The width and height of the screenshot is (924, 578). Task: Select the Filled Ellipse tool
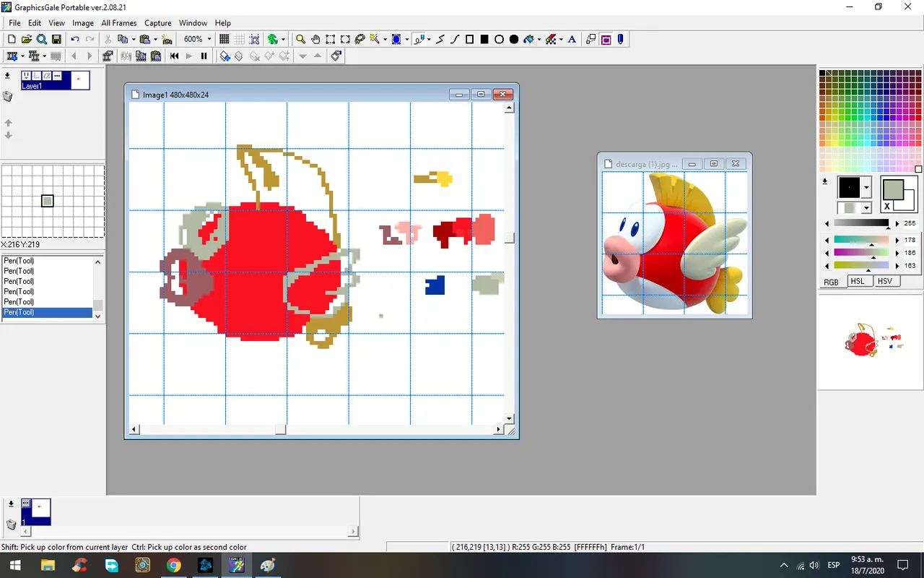pos(514,39)
